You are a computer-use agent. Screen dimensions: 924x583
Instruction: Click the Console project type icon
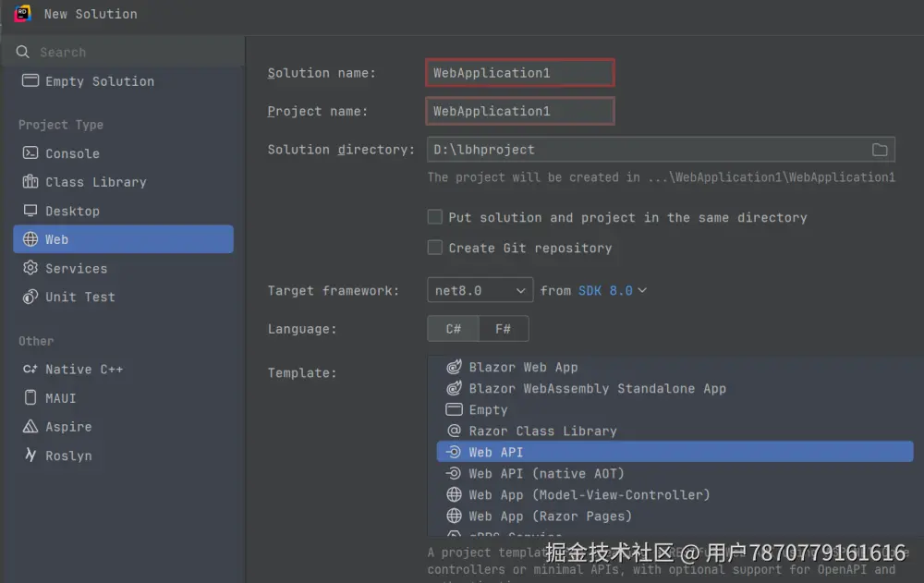pos(30,153)
